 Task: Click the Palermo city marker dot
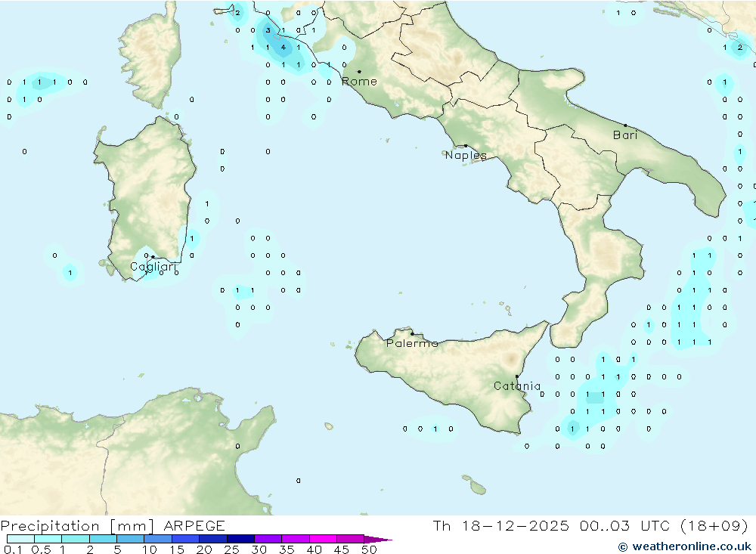(x=412, y=333)
